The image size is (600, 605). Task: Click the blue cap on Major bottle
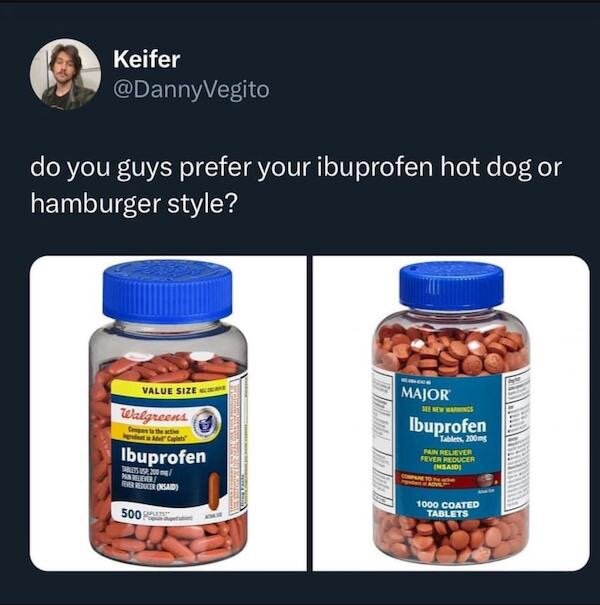(451, 286)
